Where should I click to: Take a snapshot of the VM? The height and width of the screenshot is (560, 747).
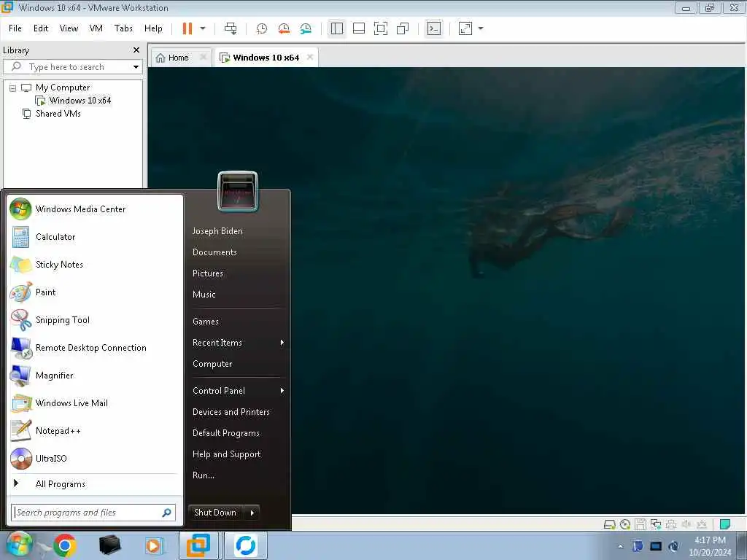pos(262,28)
